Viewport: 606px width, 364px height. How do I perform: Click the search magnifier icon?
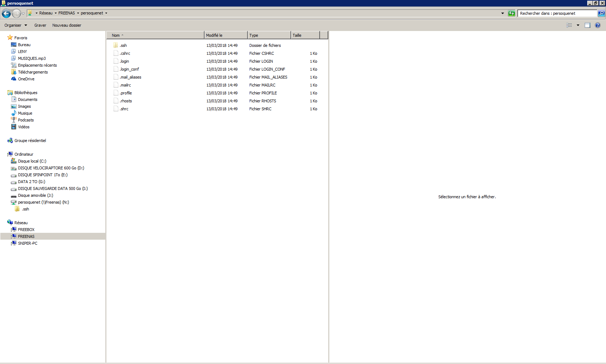coord(601,13)
